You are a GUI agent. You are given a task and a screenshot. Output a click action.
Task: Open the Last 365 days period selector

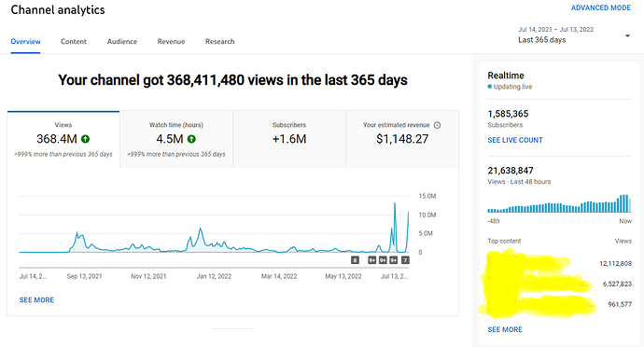(x=574, y=35)
